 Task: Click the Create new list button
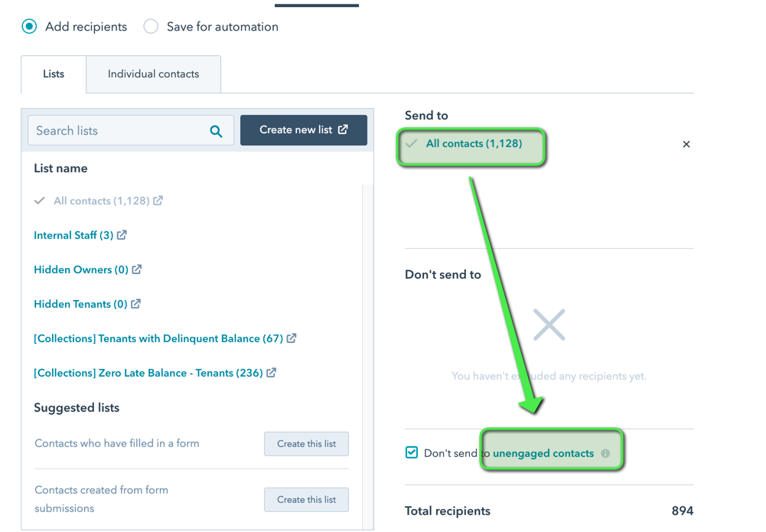tap(303, 130)
